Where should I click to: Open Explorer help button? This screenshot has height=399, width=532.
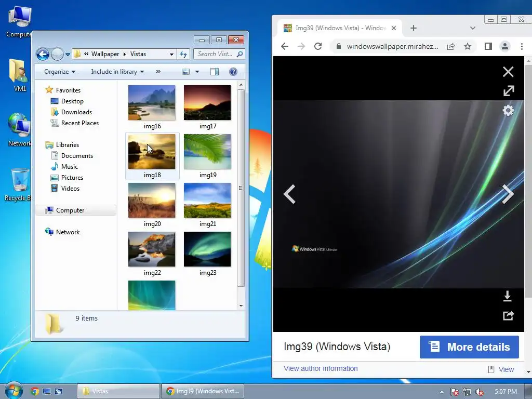(233, 72)
